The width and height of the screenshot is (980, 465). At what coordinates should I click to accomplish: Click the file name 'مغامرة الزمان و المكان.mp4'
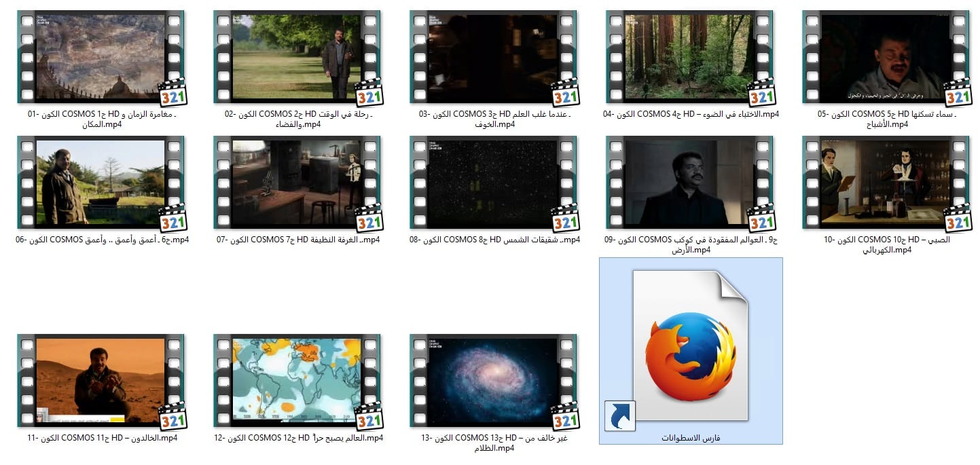[102, 119]
